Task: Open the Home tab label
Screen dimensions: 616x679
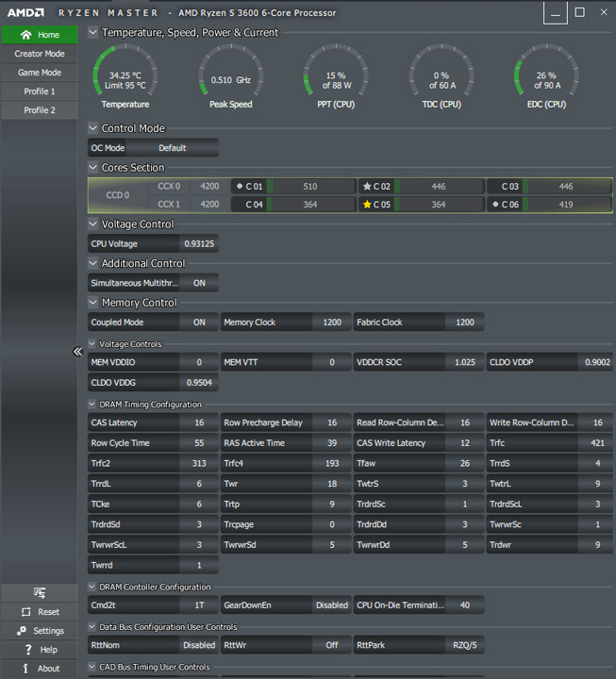Action: coord(48,35)
